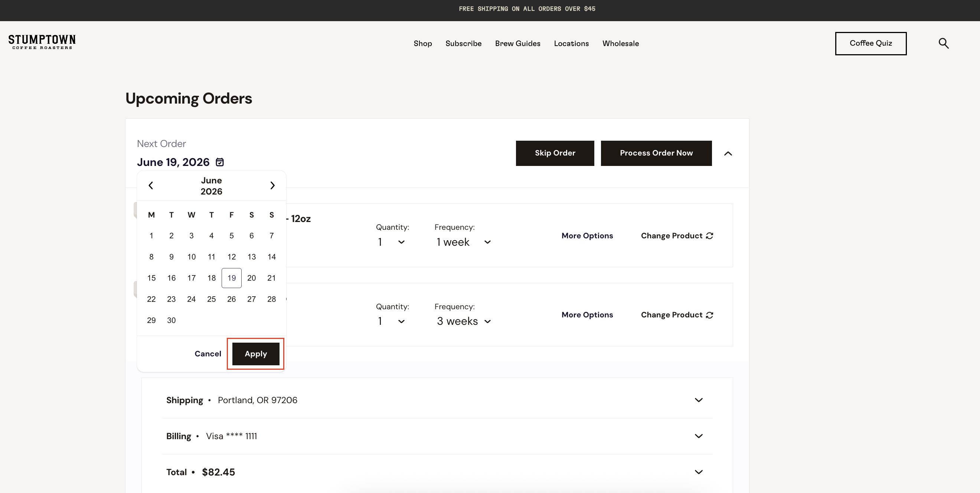Click the free shipping banner text
980x493 pixels.
pyautogui.click(x=527, y=9)
